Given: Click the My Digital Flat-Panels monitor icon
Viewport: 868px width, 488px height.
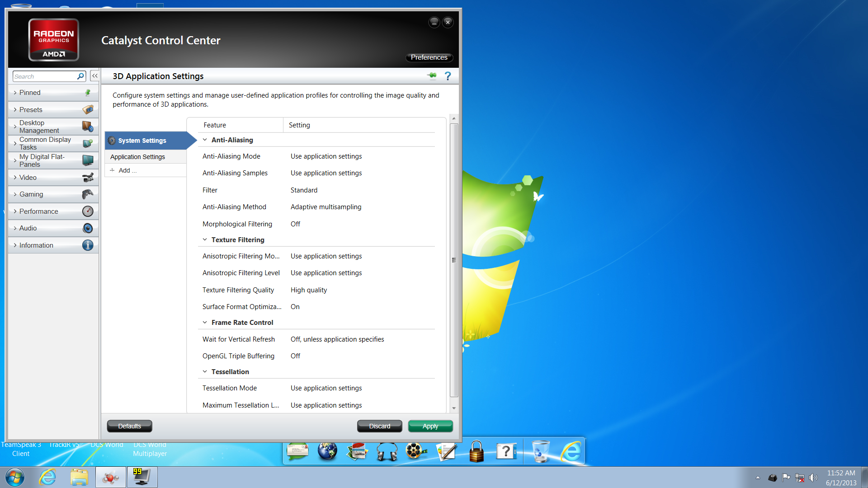Looking at the screenshot, I should (x=88, y=160).
